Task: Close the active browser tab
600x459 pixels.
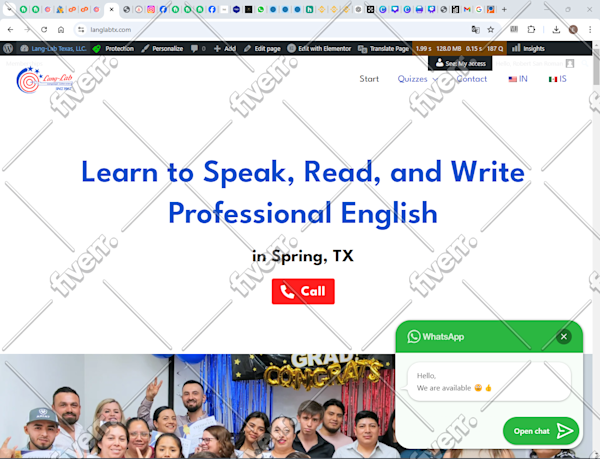Action: (111, 10)
